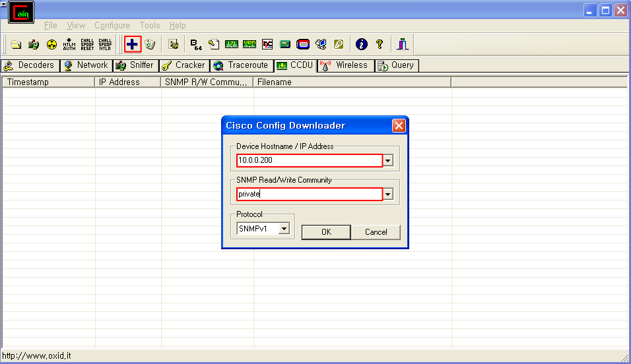The height and width of the screenshot is (364, 631).
Task: Sort by SNMP R/W Community column header
Action: [x=207, y=82]
